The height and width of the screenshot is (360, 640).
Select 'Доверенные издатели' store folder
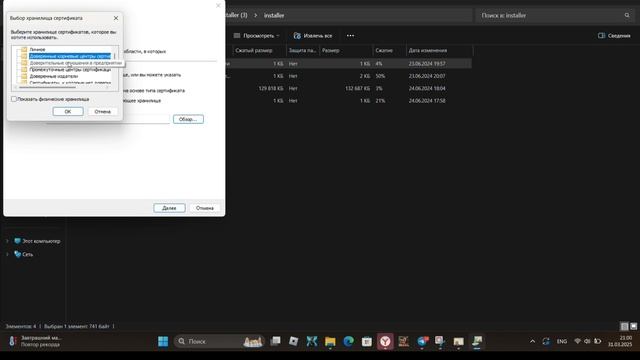[x=53, y=76]
